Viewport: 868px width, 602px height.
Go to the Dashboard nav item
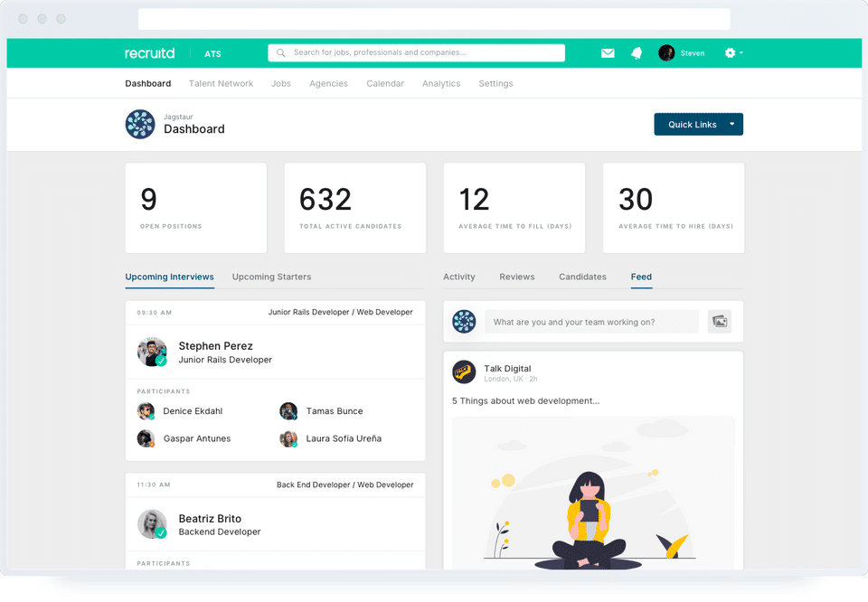point(147,83)
